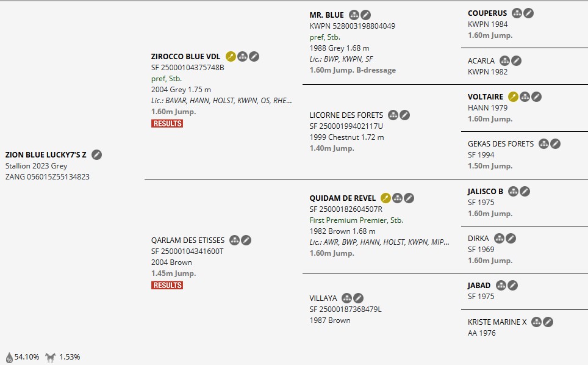Image resolution: width=588 pixels, height=365 pixels.
Task: Click the edit pencil beside Gekas des Forets
Action: (x=555, y=144)
